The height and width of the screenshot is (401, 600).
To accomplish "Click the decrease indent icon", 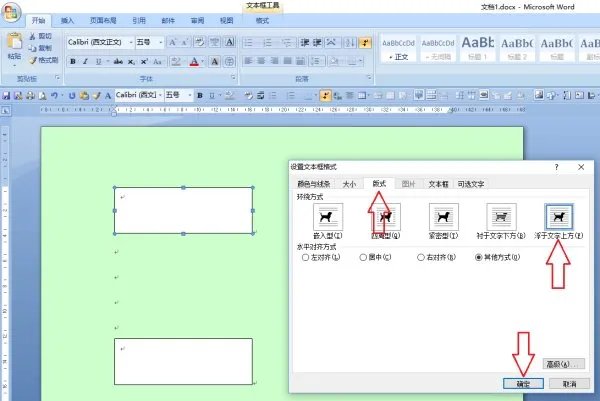I will (x=305, y=42).
